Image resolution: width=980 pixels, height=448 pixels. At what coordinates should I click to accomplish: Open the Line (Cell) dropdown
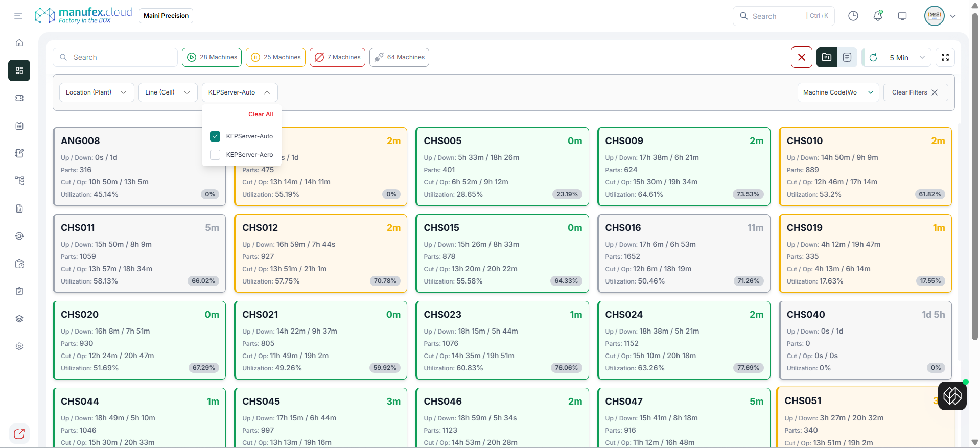(168, 92)
